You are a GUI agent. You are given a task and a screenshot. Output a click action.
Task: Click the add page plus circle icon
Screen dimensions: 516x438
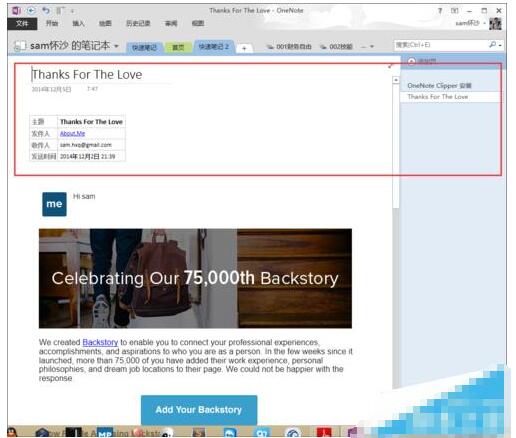coord(412,61)
